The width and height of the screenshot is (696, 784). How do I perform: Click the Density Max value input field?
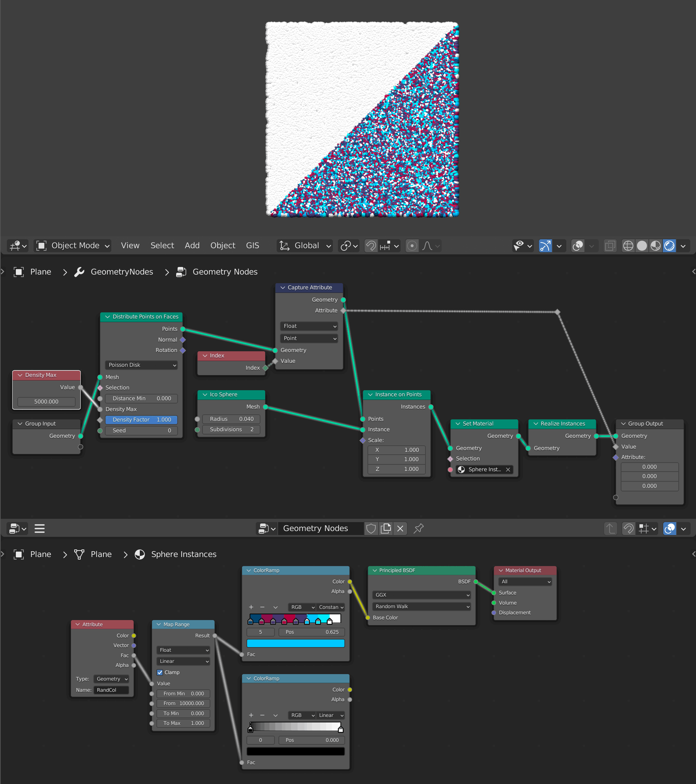point(46,402)
